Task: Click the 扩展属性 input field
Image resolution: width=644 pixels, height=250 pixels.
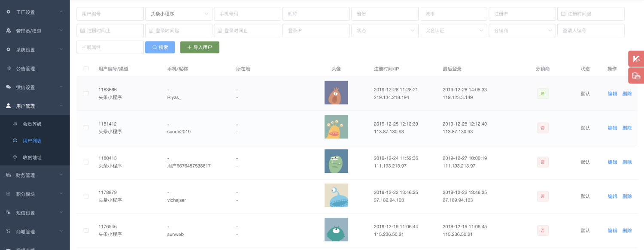Action: (x=110, y=47)
